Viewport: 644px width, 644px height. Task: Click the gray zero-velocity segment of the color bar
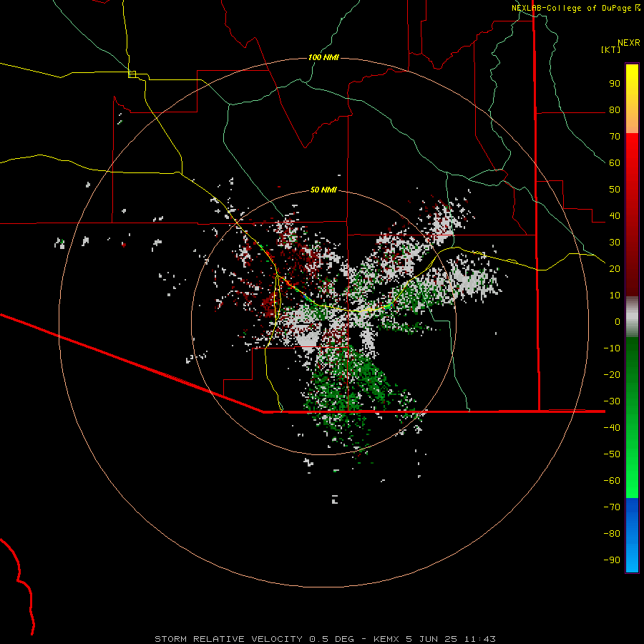coord(632,316)
